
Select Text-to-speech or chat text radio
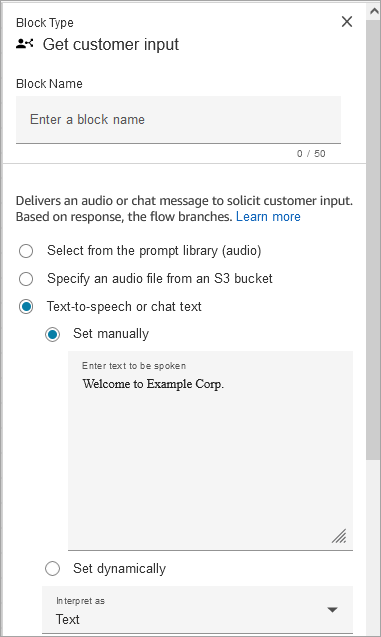point(26,306)
